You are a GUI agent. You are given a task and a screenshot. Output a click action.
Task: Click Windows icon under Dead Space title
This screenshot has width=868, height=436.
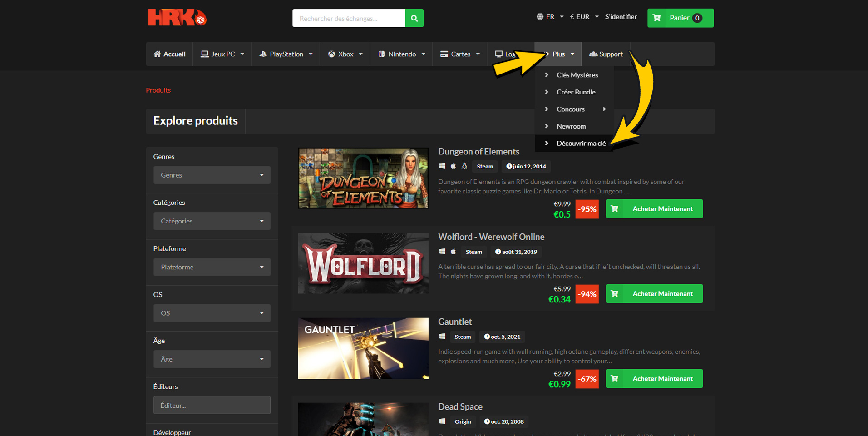(x=442, y=421)
